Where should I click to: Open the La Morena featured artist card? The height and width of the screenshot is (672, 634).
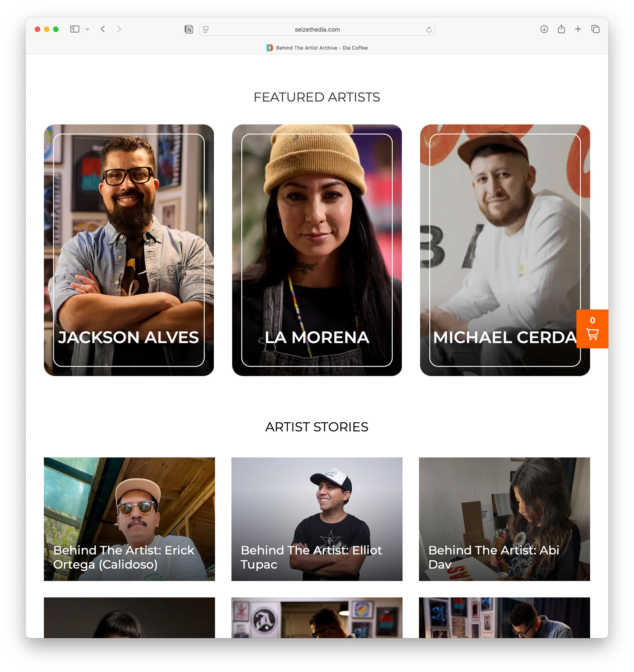pyautogui.click(x=317, y=250)
